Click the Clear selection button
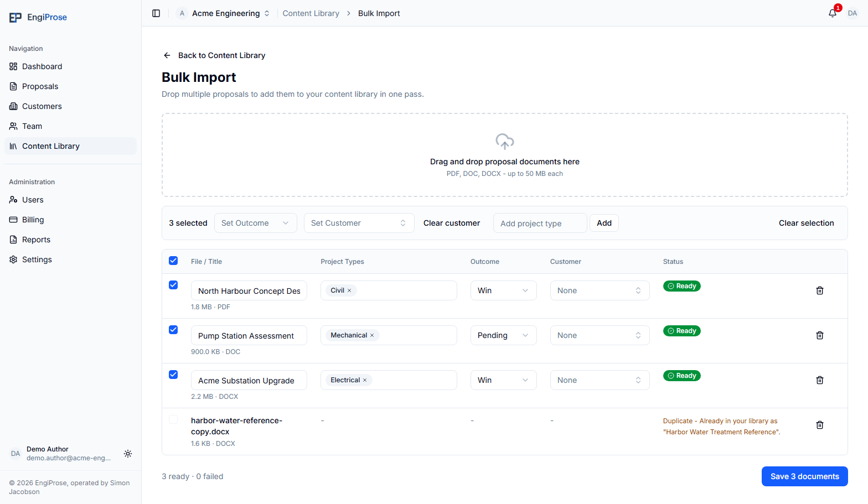Screen dimensions: 868x504 (x=807, y=223)
